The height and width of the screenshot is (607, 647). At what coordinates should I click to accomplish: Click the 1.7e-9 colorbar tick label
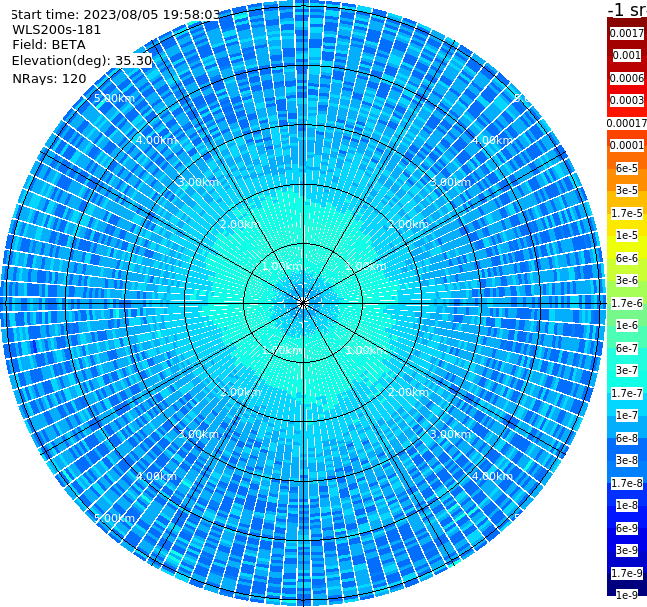point(627,573)
